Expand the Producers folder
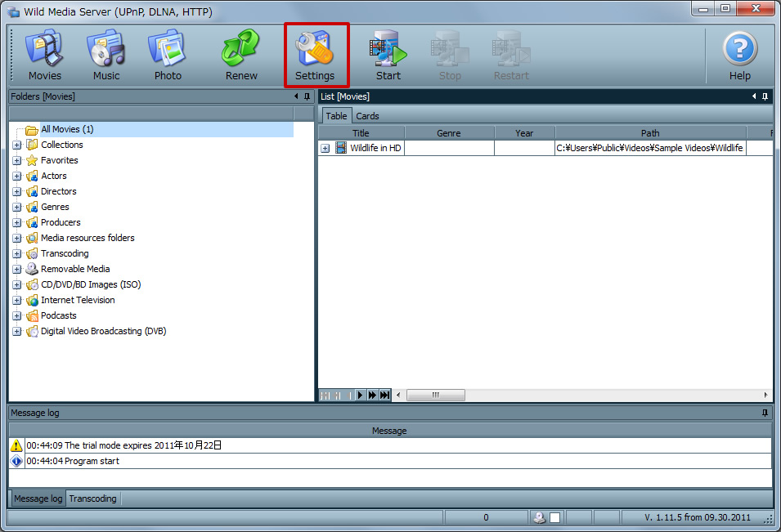Image resolution: width=781 pixels, height=532 pixels. pos(17,222)
